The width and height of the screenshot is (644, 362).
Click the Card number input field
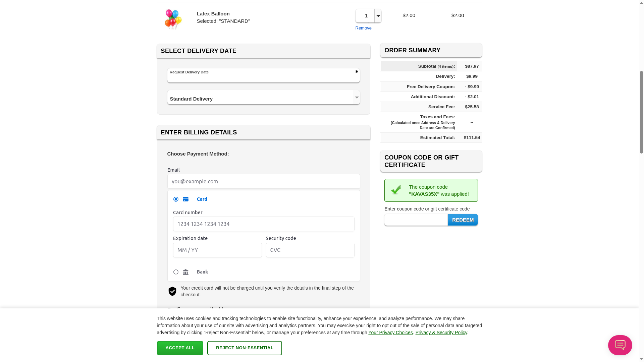coord(263,224)
